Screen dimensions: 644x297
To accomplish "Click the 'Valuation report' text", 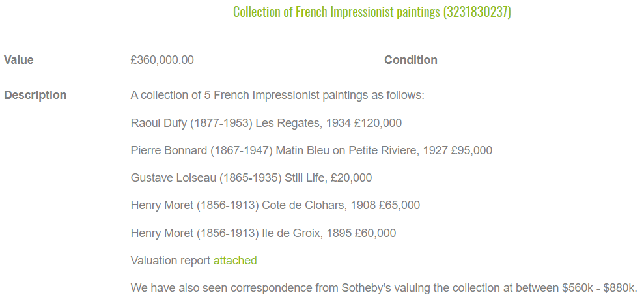I will (x=171, y=261).
